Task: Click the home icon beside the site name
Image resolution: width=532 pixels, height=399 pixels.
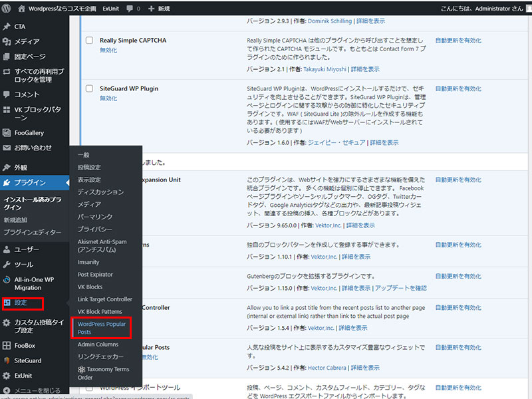Action: [21, 9]
